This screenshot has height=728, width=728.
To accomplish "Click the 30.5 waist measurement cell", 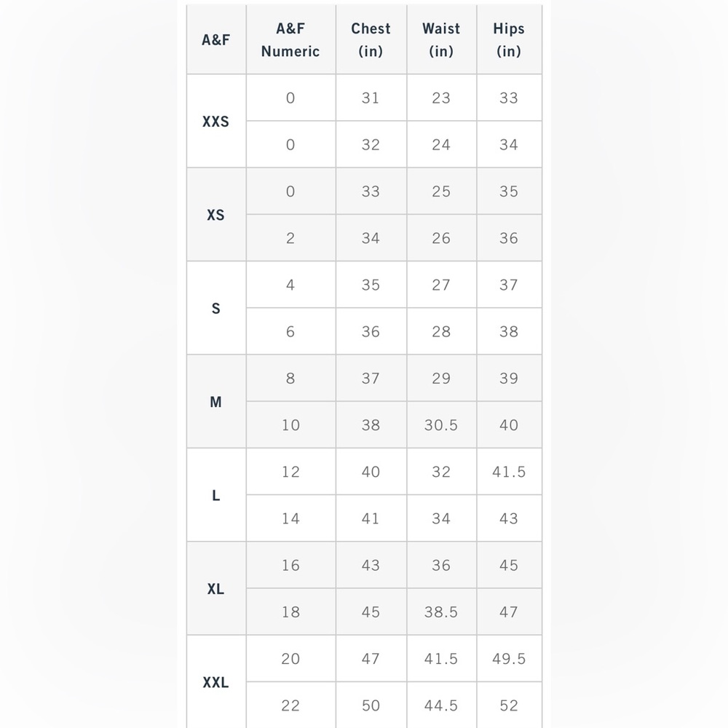I will point(441,425).
